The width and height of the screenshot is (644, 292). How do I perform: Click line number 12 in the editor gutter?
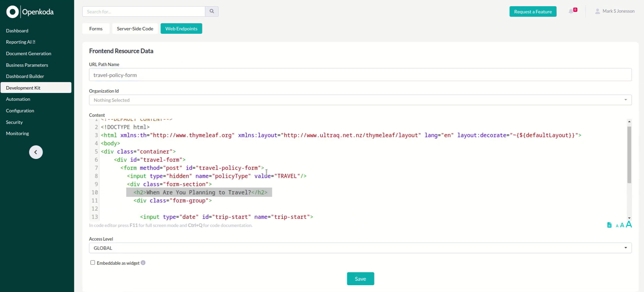click(x=94, y=209)
